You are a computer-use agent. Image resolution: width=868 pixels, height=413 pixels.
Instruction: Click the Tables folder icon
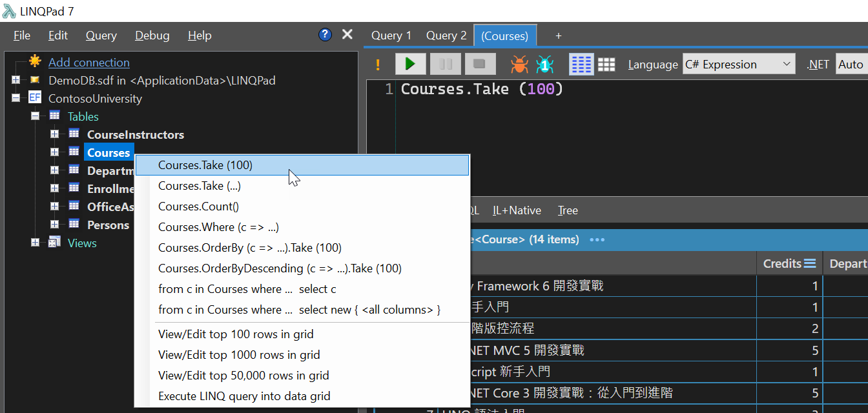pyautogui.click(x=55, y=116)
